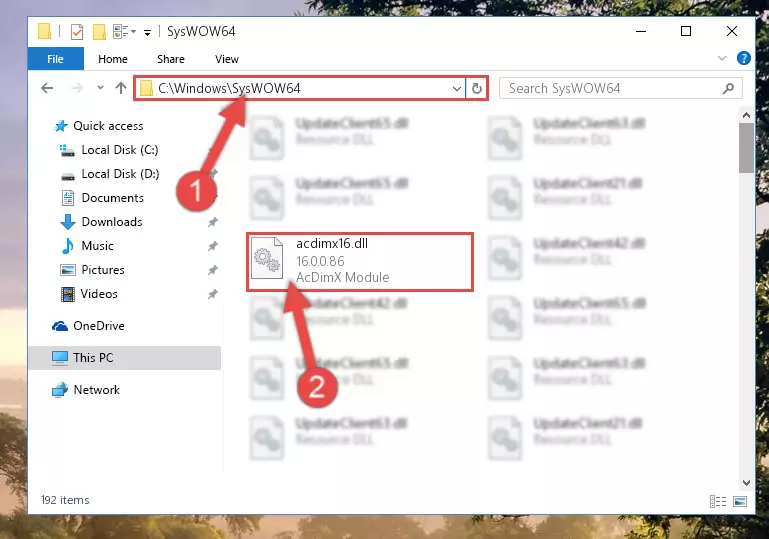
Task: Click the pin icon next to Videos
Action: point(212,294)
